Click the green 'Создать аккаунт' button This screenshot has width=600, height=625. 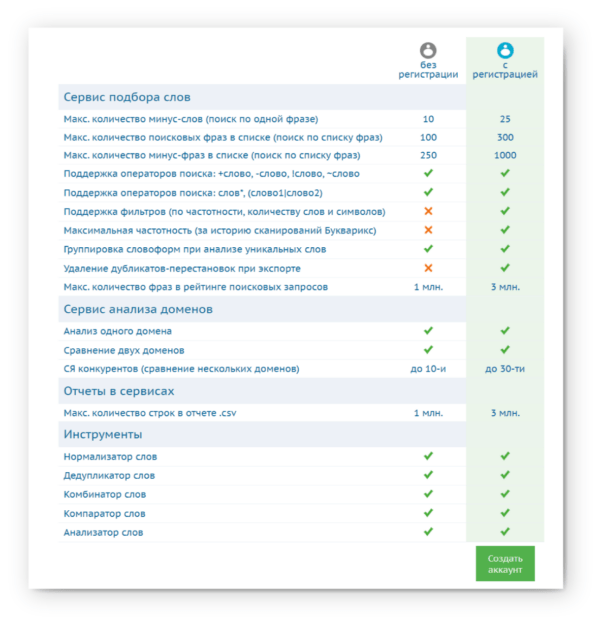click(x=505, y=564)
